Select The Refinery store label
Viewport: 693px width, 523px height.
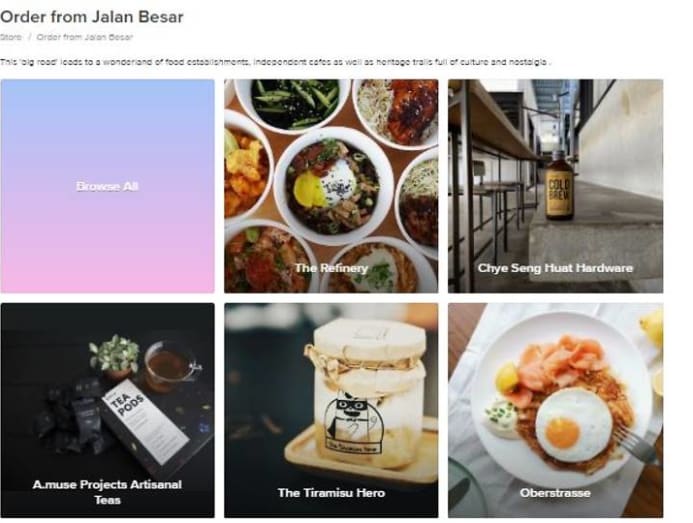tap(331, 268)
